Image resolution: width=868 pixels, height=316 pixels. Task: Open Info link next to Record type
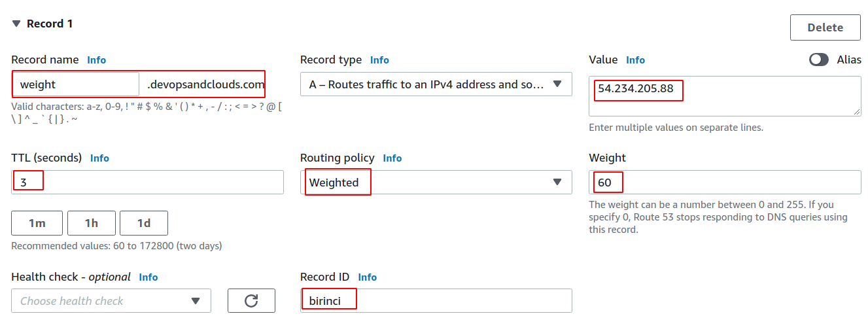(x=379, y=60)
